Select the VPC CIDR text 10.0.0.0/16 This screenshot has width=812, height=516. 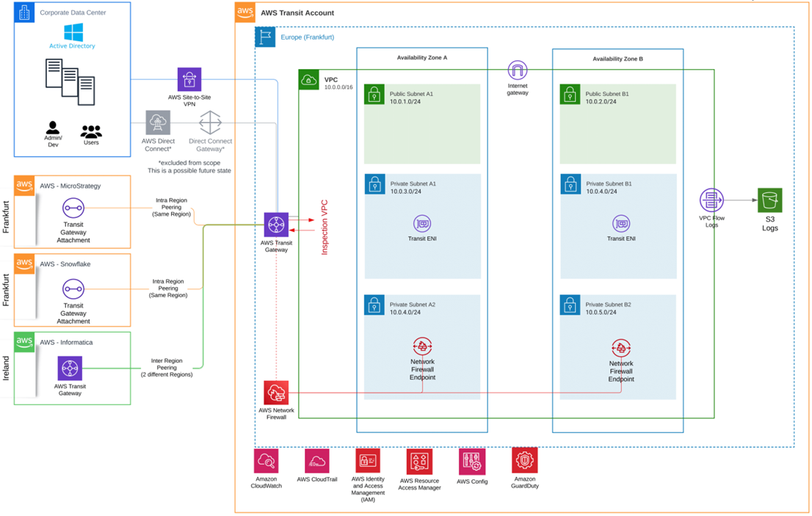click(338, 87)
